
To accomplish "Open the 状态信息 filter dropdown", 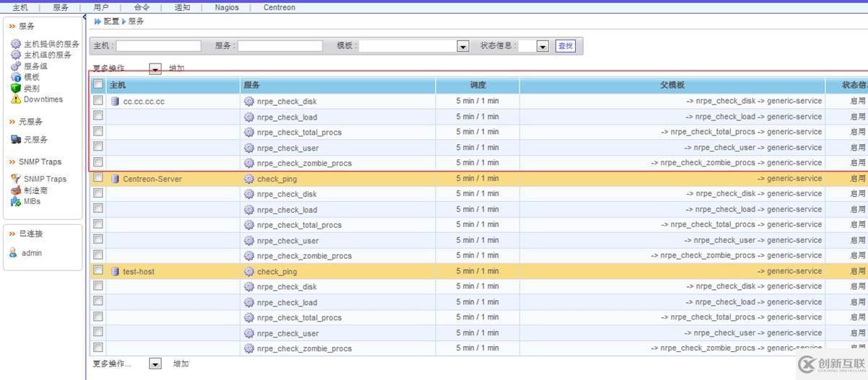I will [x=543, y=46].
